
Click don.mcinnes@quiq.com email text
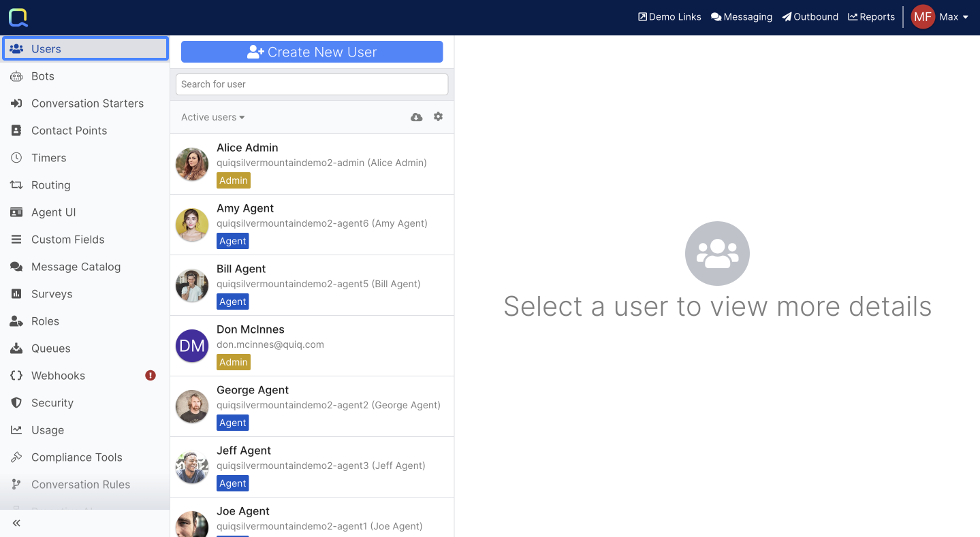270,344
